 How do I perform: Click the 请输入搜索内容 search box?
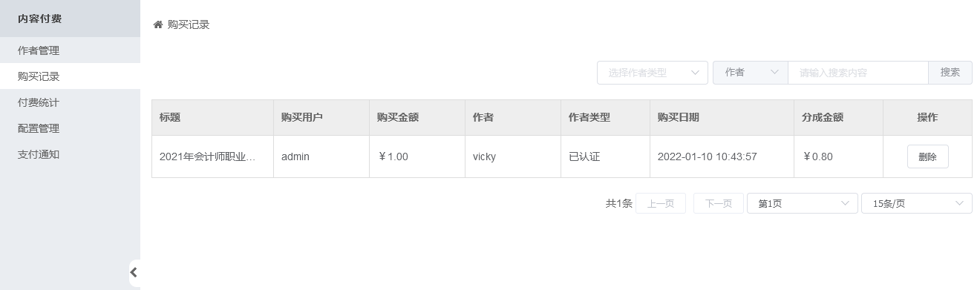(858, 73)
